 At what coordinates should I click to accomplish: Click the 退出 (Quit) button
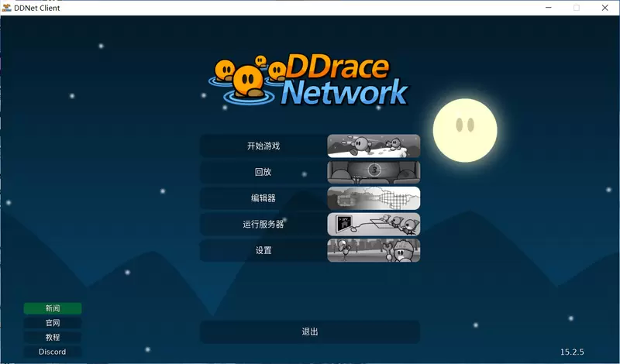coord(309,331)
